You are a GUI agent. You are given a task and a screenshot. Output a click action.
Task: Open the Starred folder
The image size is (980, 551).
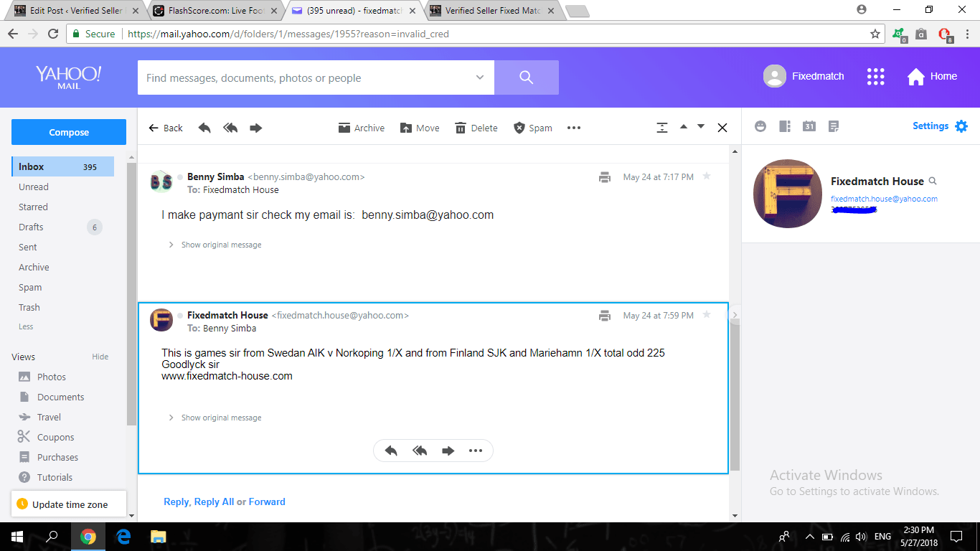[x=33, y=207]
